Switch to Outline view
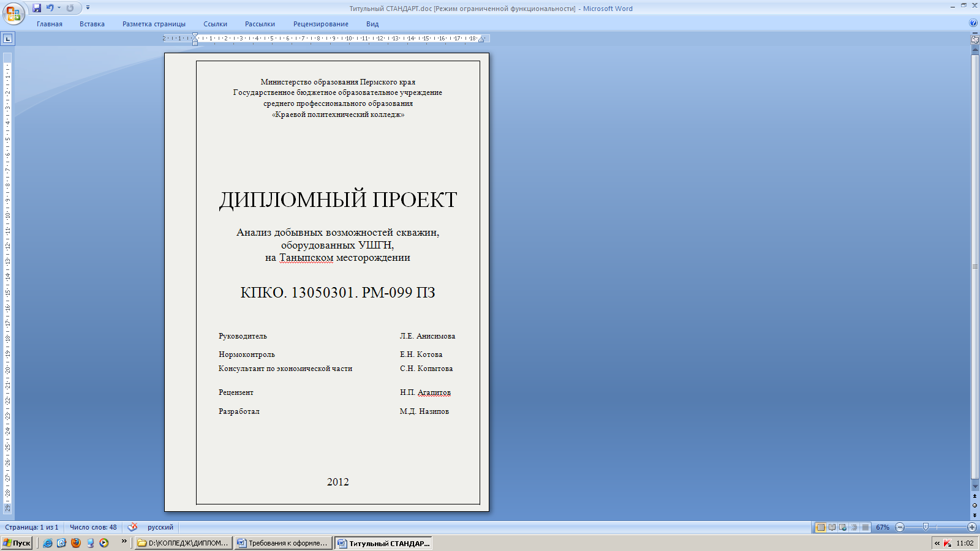 tap(854, 527)
